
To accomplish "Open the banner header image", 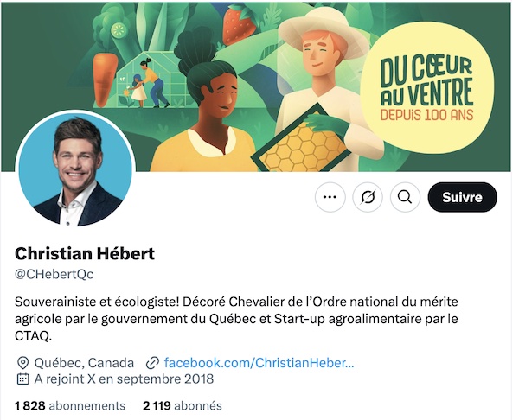I will (256, 86).
